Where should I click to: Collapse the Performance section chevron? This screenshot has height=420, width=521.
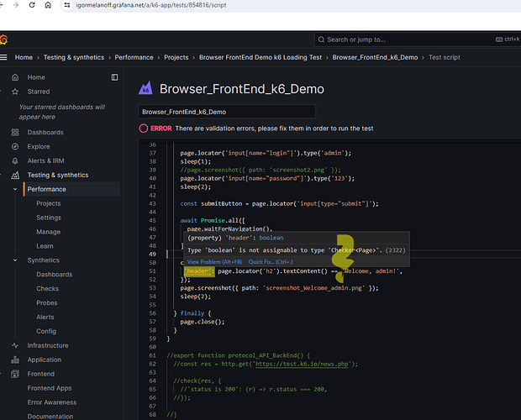(15, 189)
